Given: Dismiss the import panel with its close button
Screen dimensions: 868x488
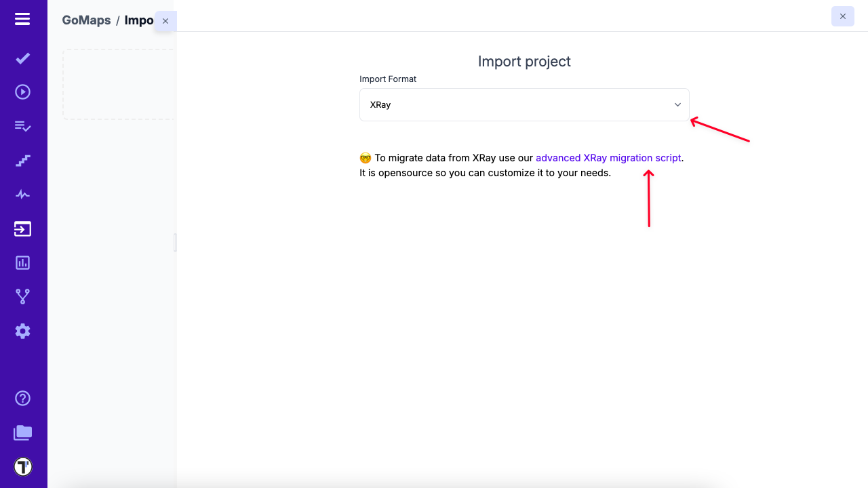Looking at the screenshot, I should pos(843,16).
